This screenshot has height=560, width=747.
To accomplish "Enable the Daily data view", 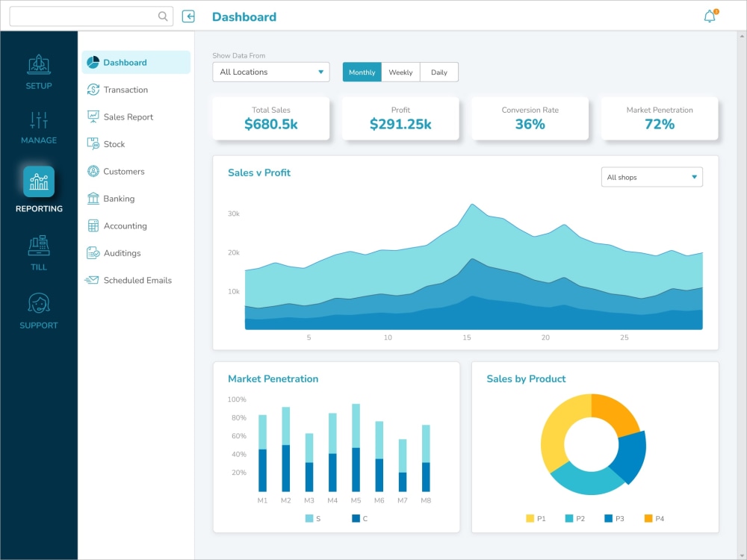I will tap(439, 72).
